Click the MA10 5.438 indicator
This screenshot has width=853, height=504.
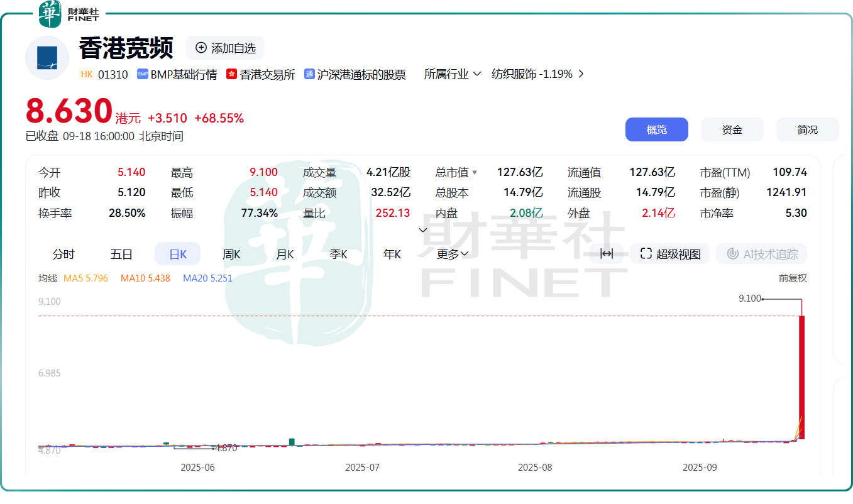145,278
